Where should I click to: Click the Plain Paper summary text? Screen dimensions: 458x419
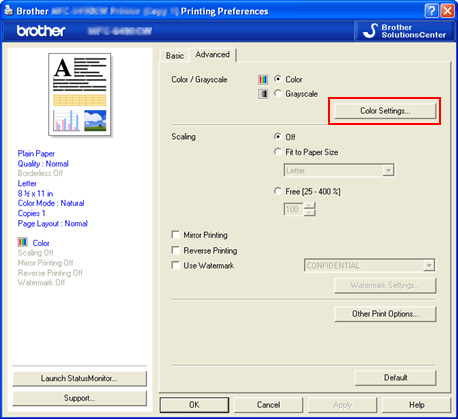click(36, 154)
